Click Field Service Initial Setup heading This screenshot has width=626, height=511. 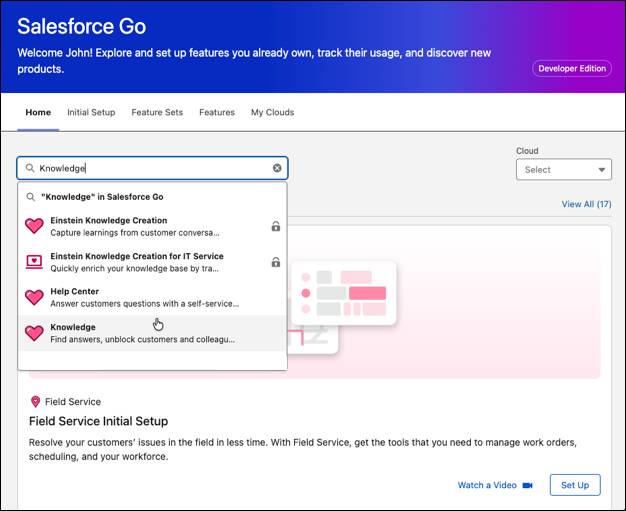pyautogui.click(x=99, y=421)
